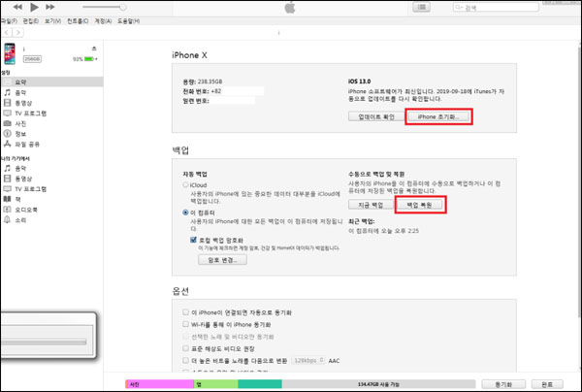Select the iCloud automatic backup option
Viewport: 582px width, 392px height.
[187, 184]
